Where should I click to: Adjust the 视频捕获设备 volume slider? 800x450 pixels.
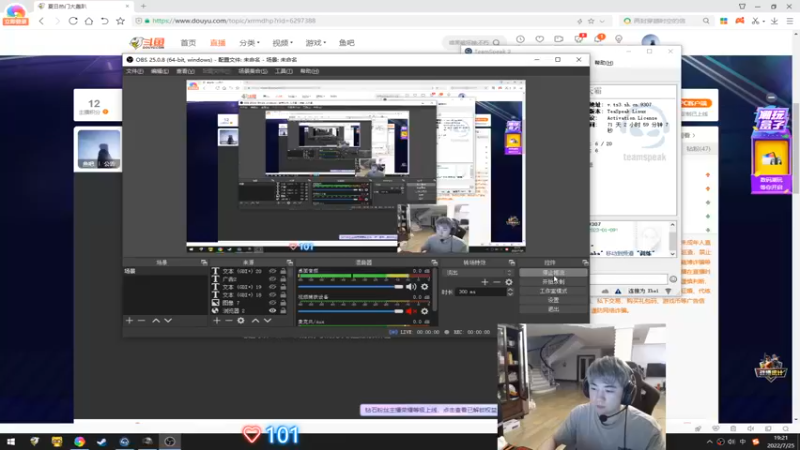(350, 311)
